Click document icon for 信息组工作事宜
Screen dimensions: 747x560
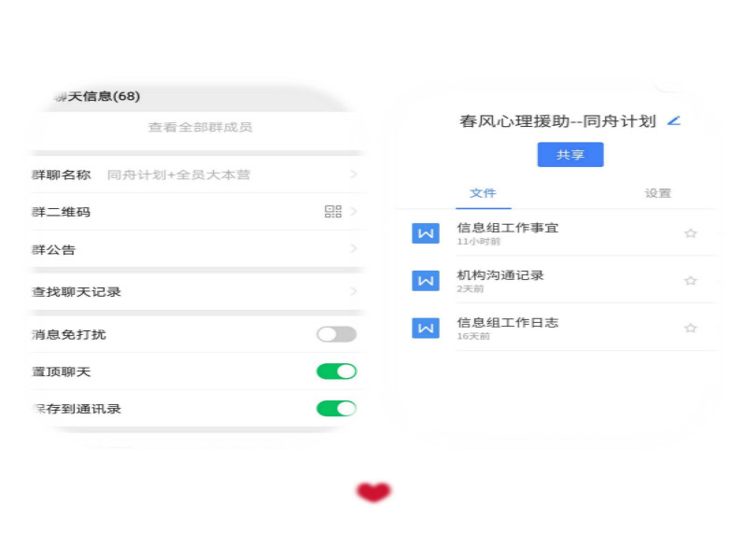pos(426,233)
